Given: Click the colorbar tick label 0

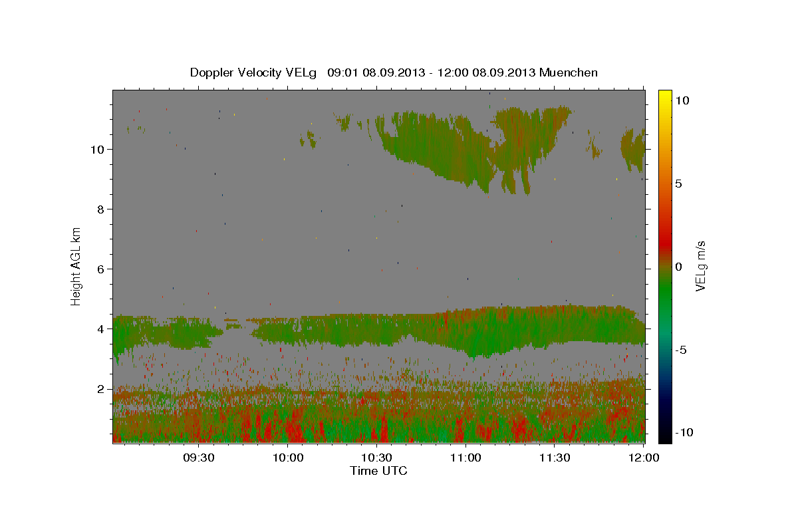Looking at the screenshot, I should pyautogui.click(x=678, y=267).
